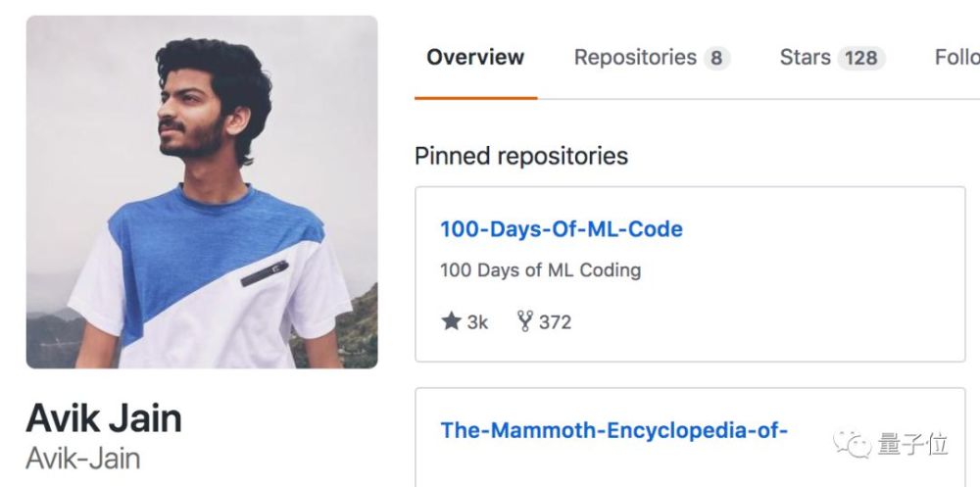Click the 量子位 watermark text
Image resolution: width=980 pixels, height=487 pixels.
tap(911, 445)
